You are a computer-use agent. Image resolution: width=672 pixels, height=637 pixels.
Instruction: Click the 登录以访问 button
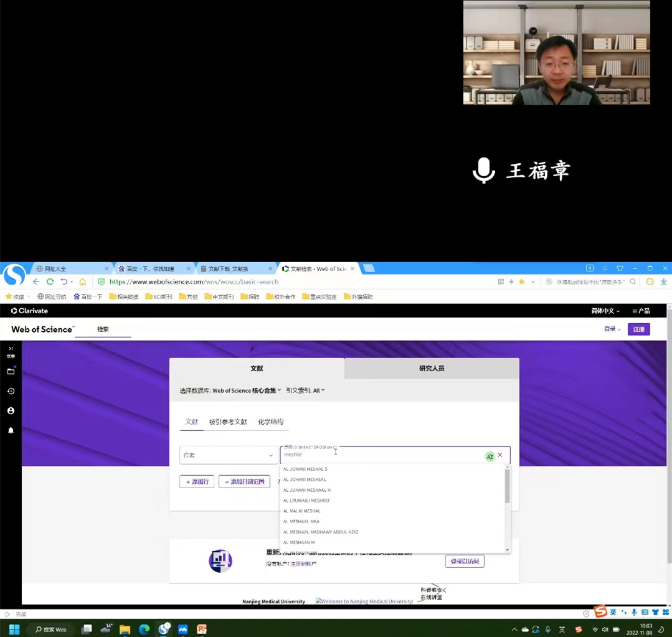point(465,561)
